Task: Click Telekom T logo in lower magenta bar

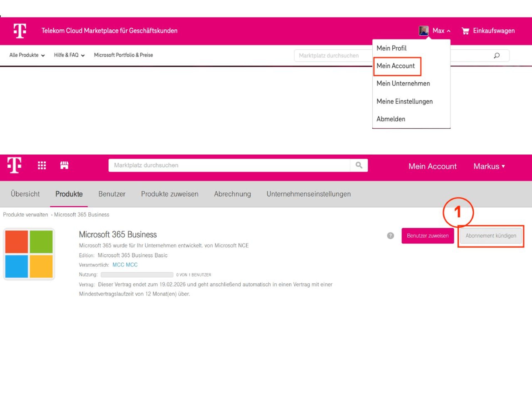Action: pos(14,165)
